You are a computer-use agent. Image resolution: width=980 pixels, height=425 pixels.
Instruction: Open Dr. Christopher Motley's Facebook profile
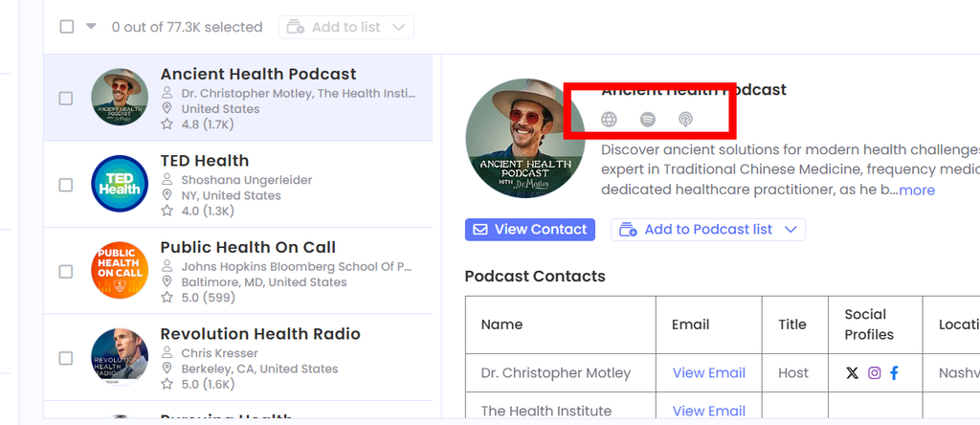895,373
